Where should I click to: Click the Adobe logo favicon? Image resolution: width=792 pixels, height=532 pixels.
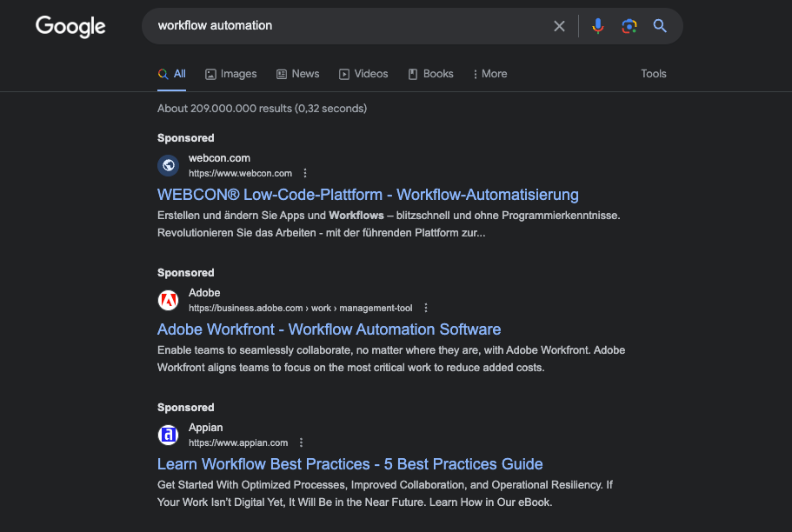point(168,300)
